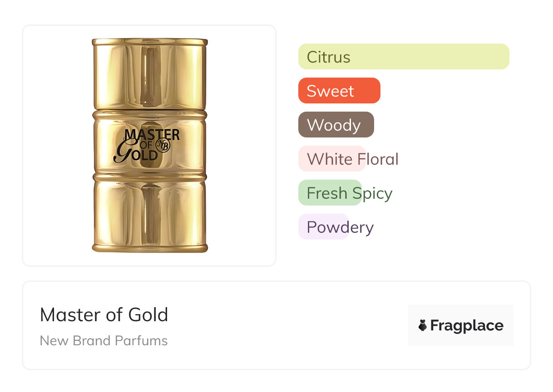The image size is (553, 392).
Task: Select the red Sweet accord bar
Action: click(x=339, y=91)
